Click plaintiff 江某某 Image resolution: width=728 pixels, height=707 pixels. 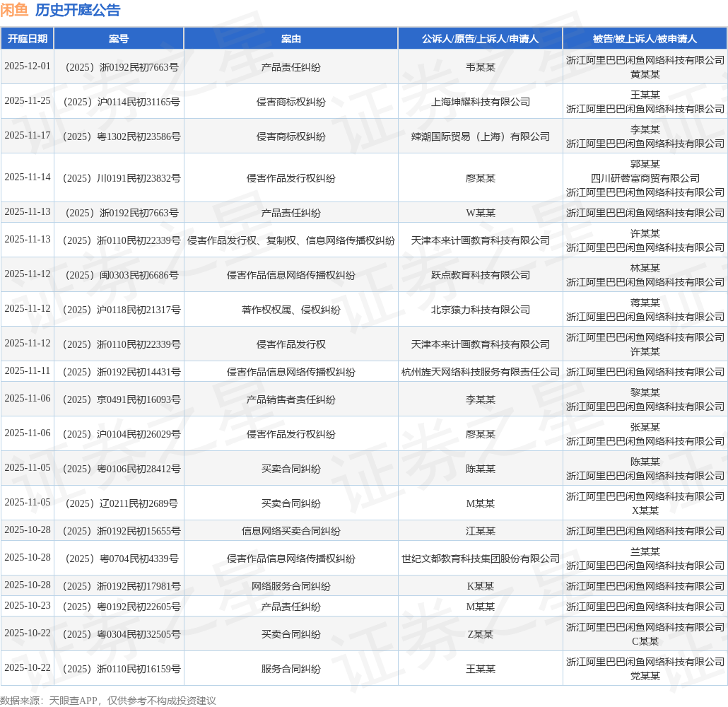pyautogui.click(x=480, y=531)
